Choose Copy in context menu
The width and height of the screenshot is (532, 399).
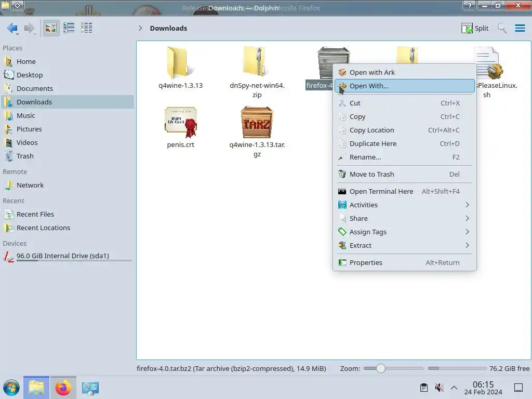pyautogui.click(x=404, y=117)
